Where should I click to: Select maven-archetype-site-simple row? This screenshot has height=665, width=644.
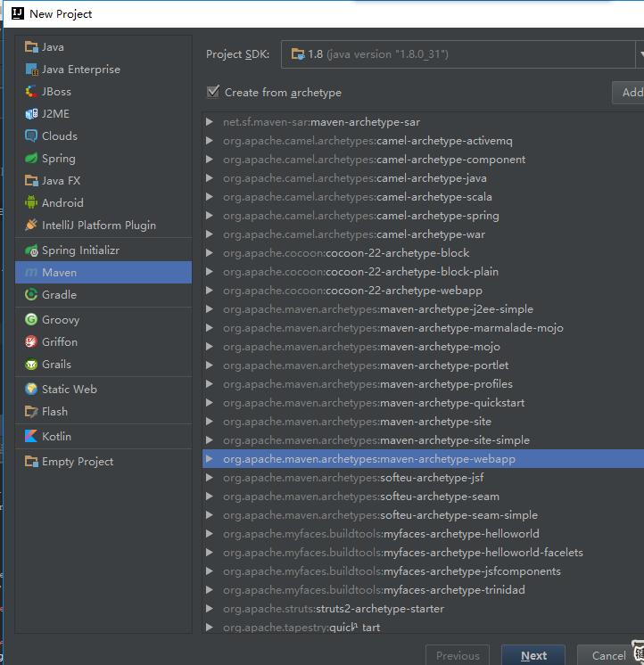click(423, 439)
